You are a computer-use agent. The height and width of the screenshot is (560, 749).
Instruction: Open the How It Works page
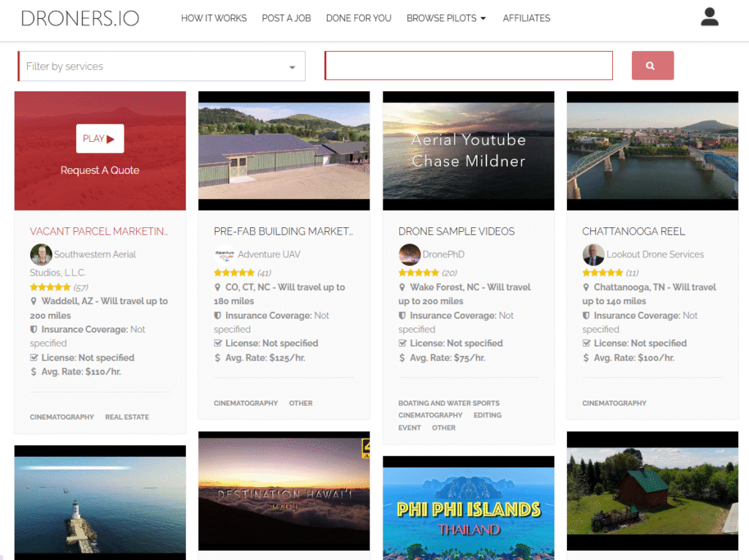pyautogui.click(x=214, y=18)
